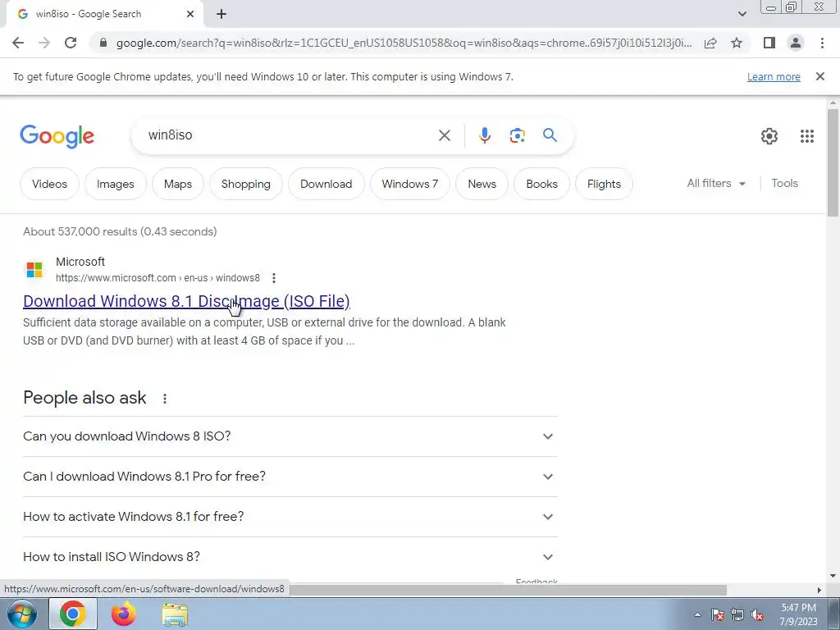Click the muted volume tray icon

757,614
